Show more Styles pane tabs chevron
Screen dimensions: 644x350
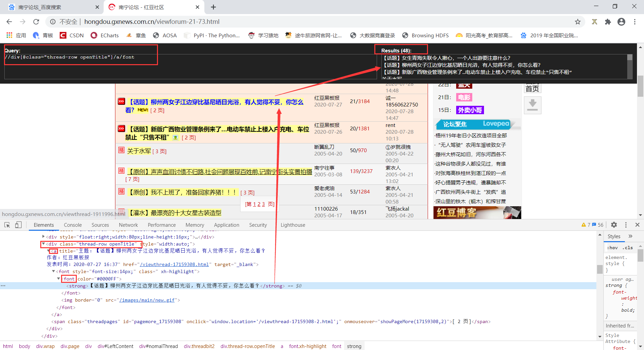click(x=630, y=236)
